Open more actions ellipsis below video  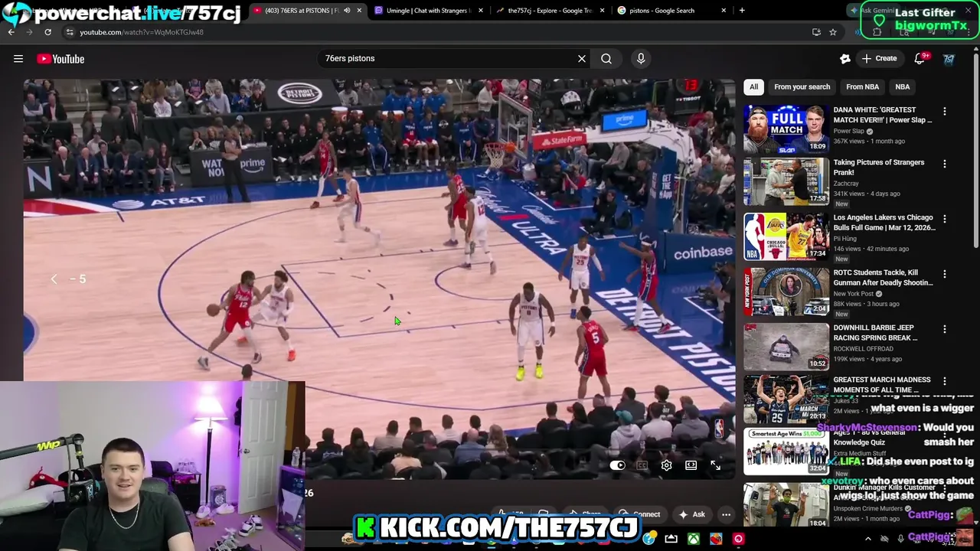coord(726,514)
